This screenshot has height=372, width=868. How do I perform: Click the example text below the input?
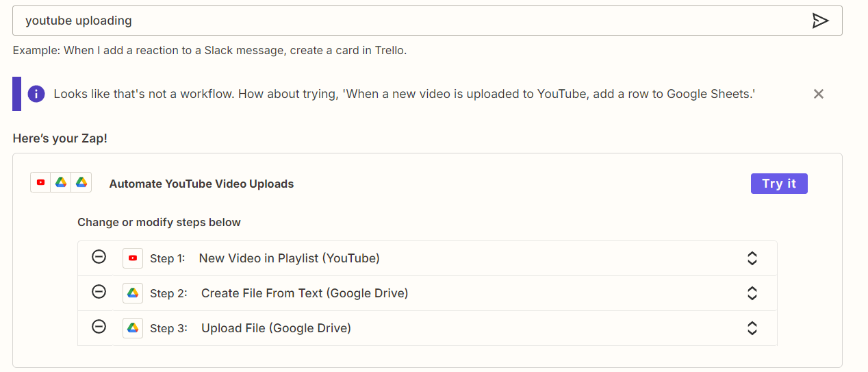tap(209, 51)
